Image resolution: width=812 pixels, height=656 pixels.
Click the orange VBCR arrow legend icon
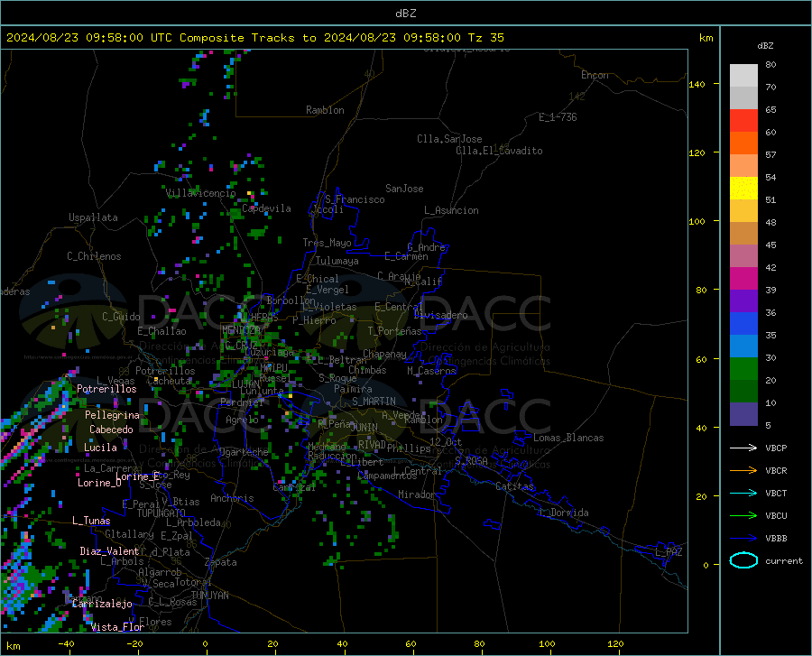743,471
